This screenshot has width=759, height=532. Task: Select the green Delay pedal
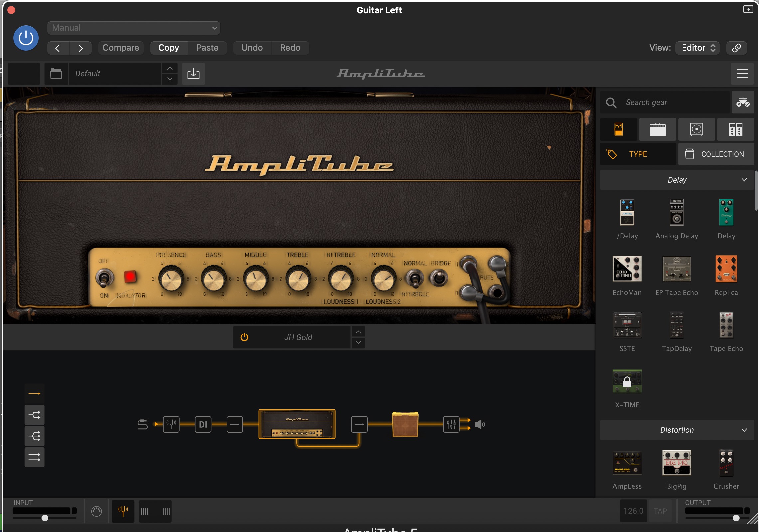[726, 213]
